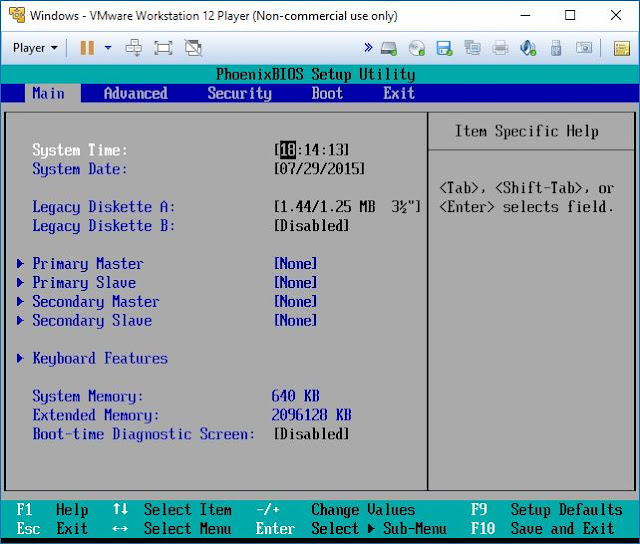Image resolution: width=640 pixels, height=544 pixels.
Task: Enter full screen mode icon
Action: tap(163, 48)
